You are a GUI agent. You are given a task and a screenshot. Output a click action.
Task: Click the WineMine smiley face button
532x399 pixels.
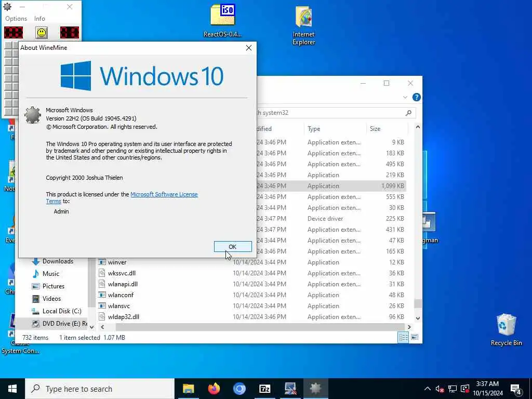[x=42, y=33]
